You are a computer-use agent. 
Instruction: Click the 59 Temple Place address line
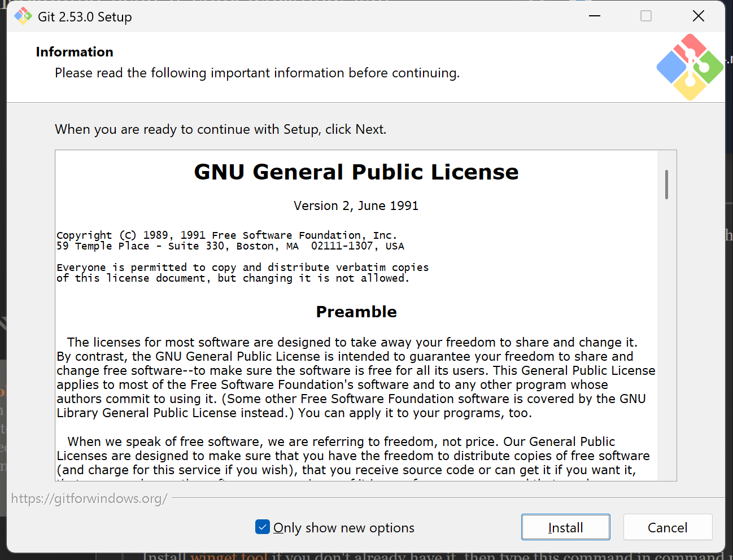(x=230, y=246)
